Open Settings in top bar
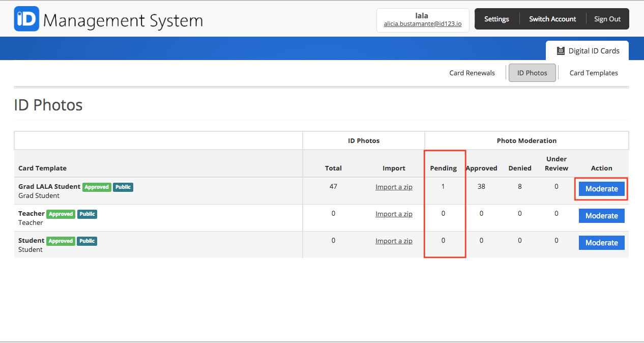This screenshot has height=343, width=644. coord(496,19)
